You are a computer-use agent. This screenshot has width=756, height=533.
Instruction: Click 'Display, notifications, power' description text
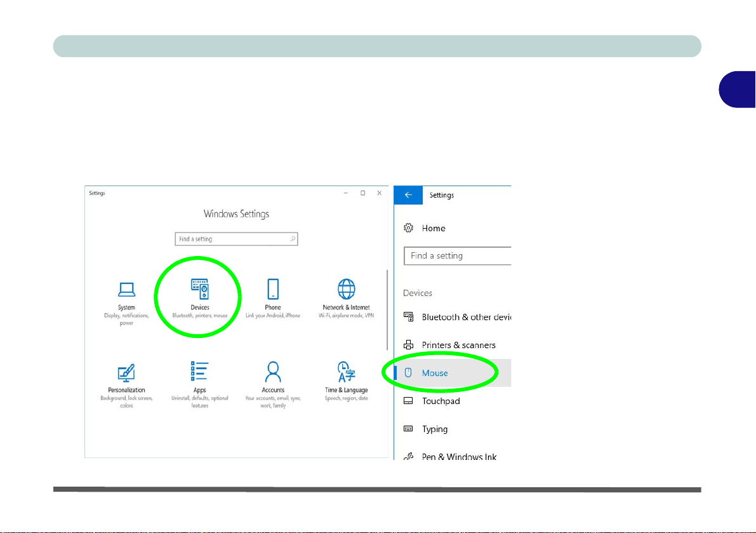126,320
